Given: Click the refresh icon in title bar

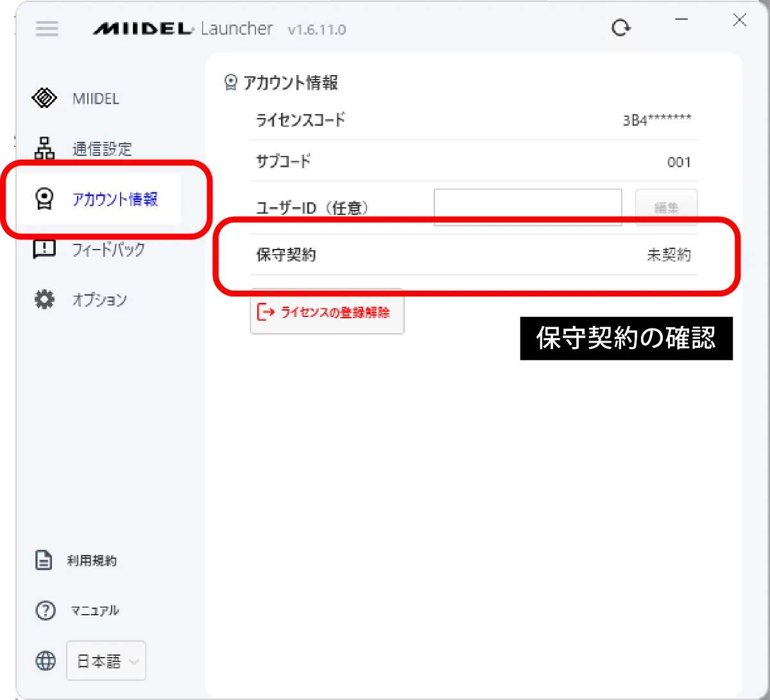Looking at the screenshot, I should [x=620, y=28].
